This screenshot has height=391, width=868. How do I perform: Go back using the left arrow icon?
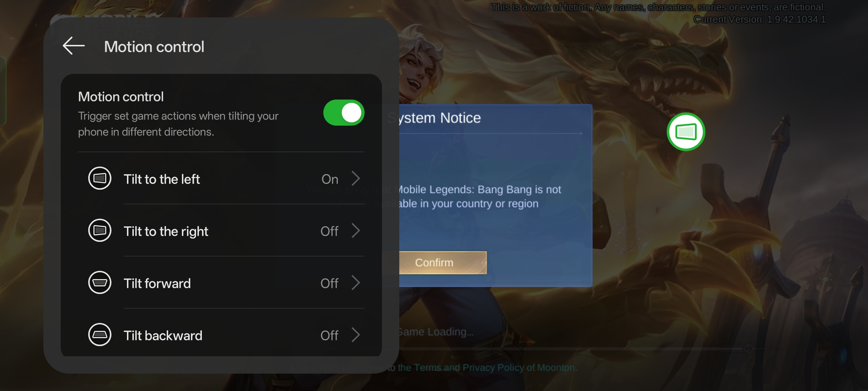click(x=74, y=46)
